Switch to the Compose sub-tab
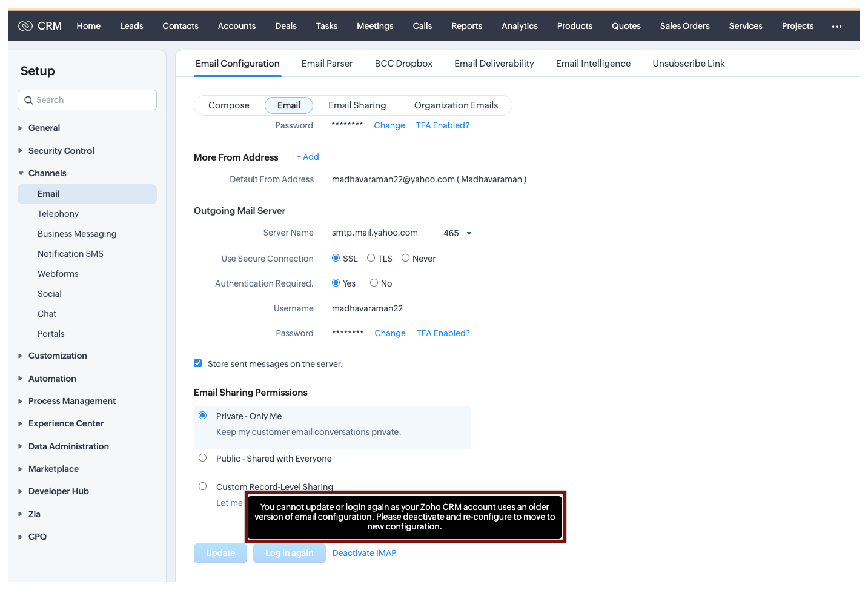Screen dimensions: 868x590 229,105
